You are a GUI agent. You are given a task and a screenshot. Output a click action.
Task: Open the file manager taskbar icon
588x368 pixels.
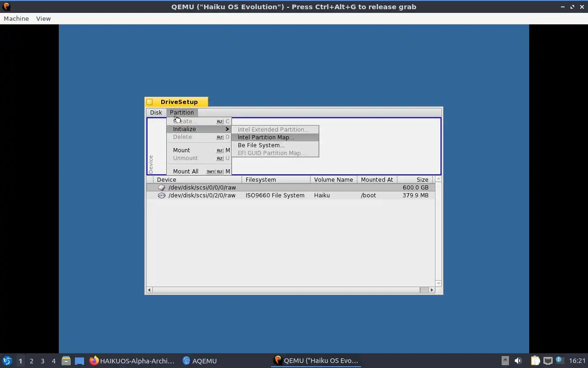66,361
